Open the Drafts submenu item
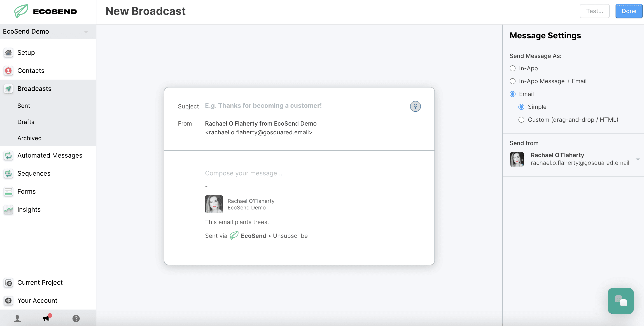644x326 pixels. coord(26,122)
